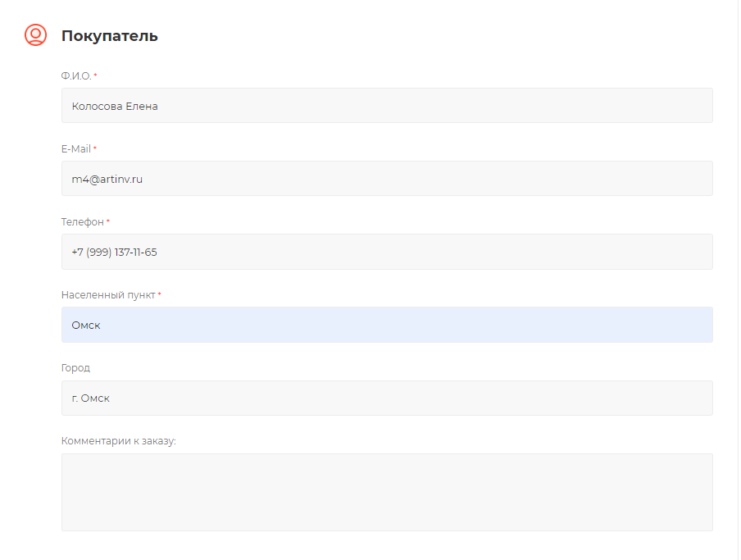Screen dimensions: 741x560
Task: Click the Город label text
Action: [x=75, y=368]
